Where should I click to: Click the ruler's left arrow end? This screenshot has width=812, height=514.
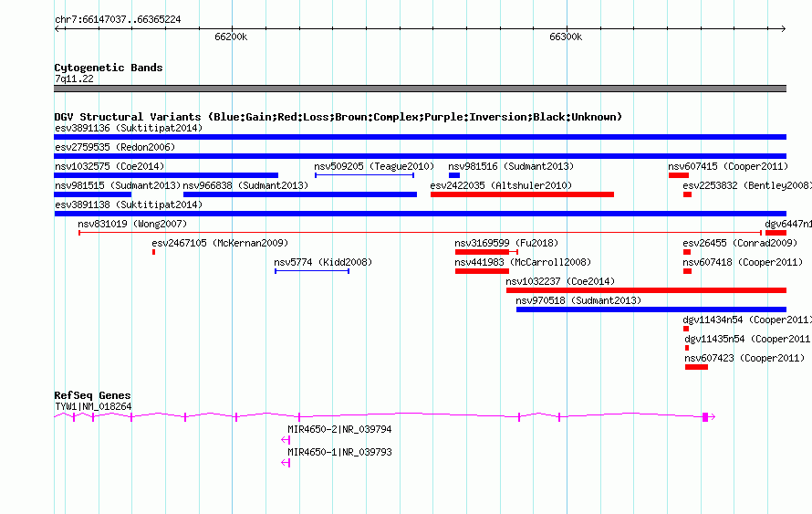click(x=57, y=28)
